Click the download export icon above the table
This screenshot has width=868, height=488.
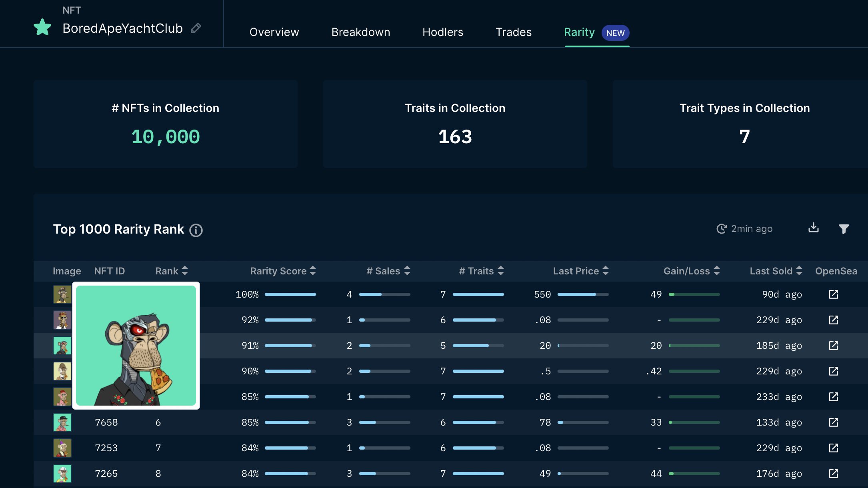[x=813, y=228]
